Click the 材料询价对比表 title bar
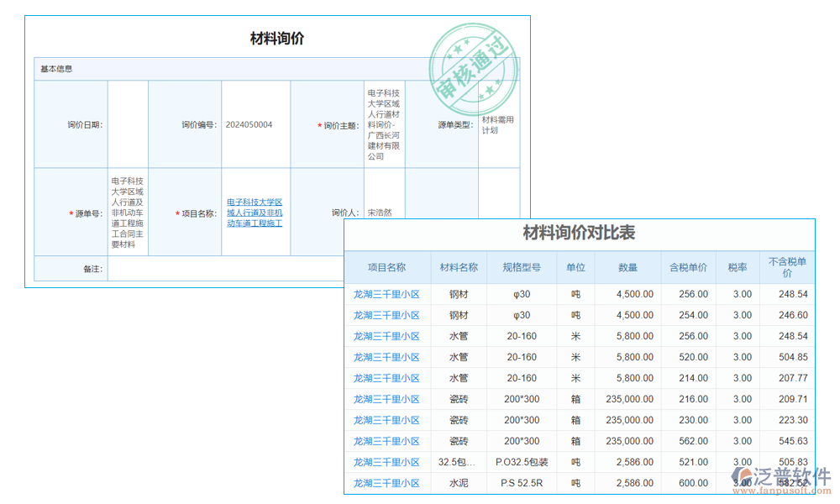Image resolution: width=840 pixels, height=504 pixels. [x=580, y=235]
